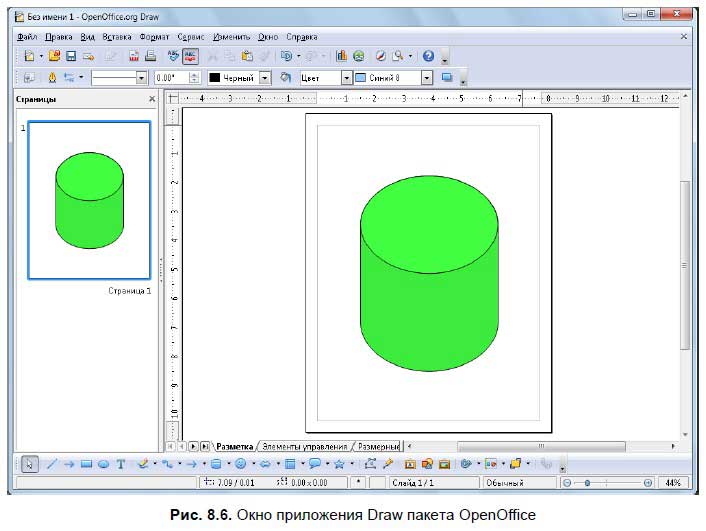Click the Print icon in toolbar
This screenshot has height=531, width=706.
(x=150, y=57)
